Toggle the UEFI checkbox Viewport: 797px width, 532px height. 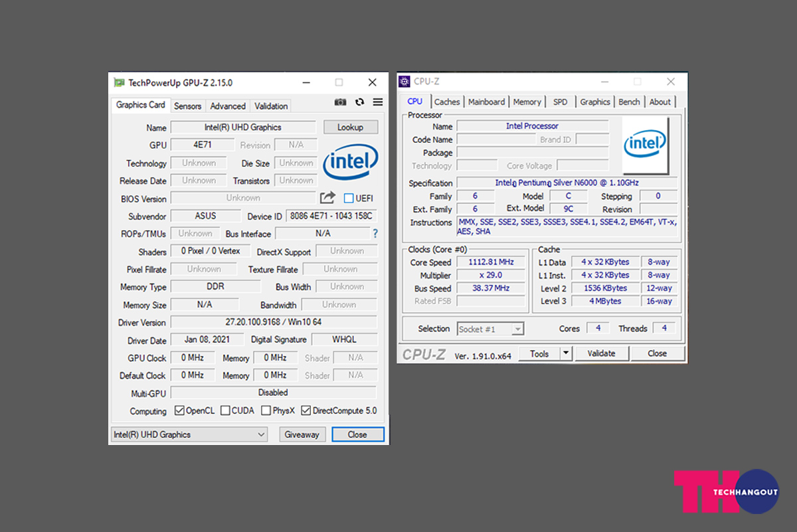point(349,198)
